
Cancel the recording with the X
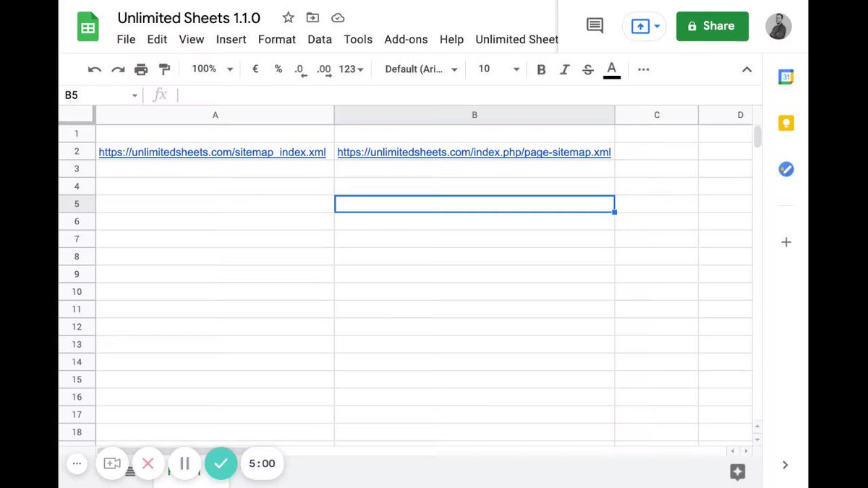tap(148, 463)
